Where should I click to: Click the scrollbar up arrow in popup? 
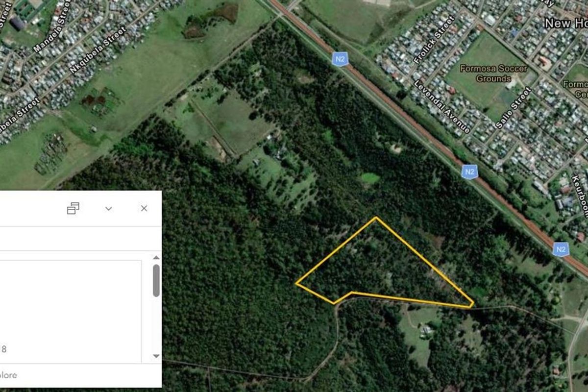coord(156,258)
